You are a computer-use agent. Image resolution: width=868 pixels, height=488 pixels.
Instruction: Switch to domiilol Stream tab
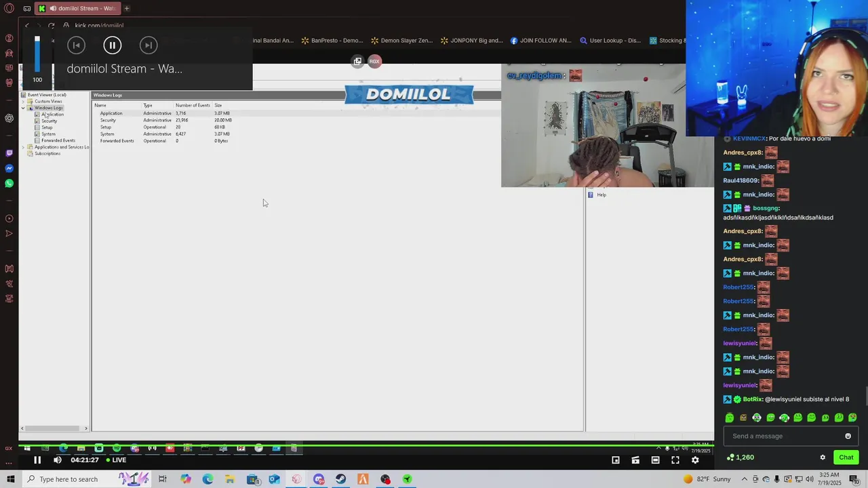coord(77,8)
